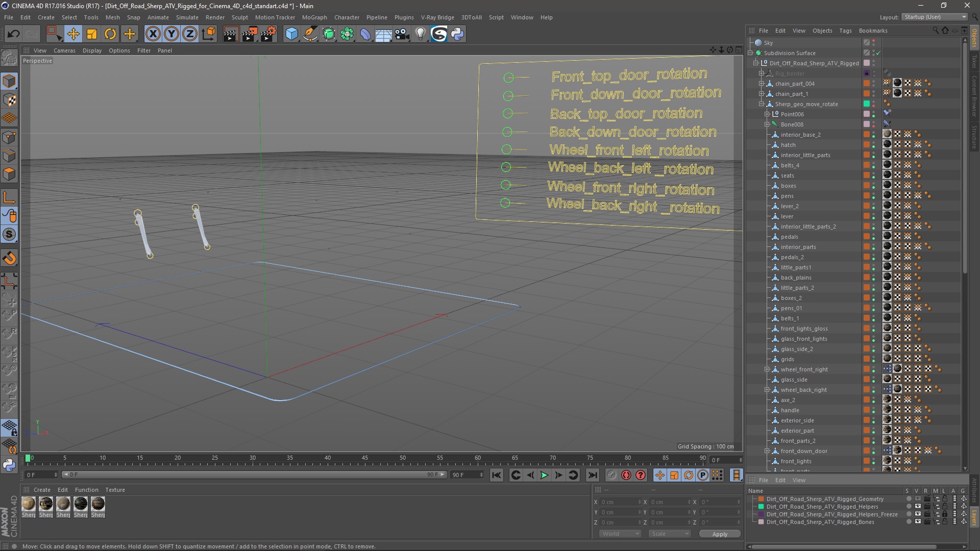
Task: Open the Edit Render Settings icon
Action: [268, 34]
